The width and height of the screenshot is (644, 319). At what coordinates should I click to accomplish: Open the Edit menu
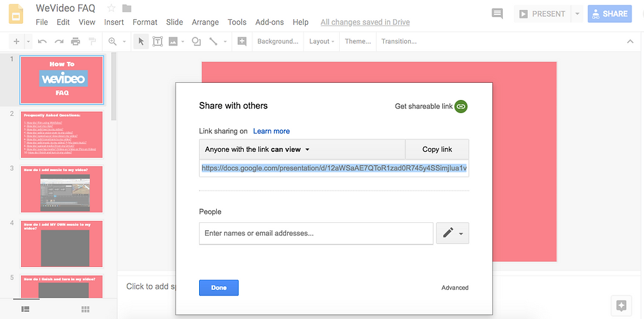pyautogui.click(x=63, y=22)
